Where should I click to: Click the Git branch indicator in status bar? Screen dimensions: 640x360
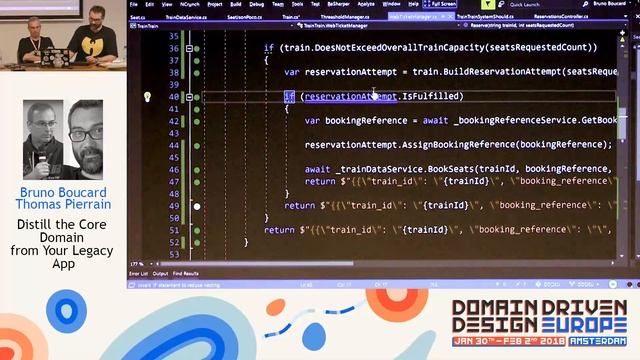(584, 284)
